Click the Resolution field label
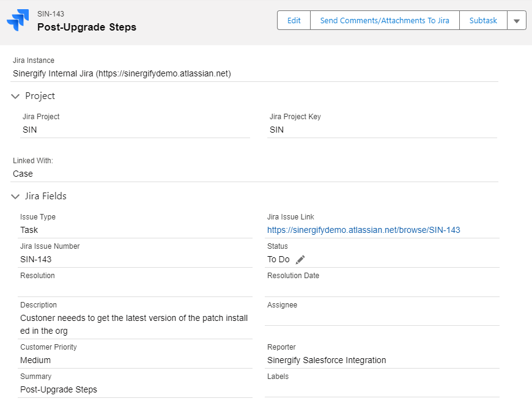532x401 pixels. (37, 276)
